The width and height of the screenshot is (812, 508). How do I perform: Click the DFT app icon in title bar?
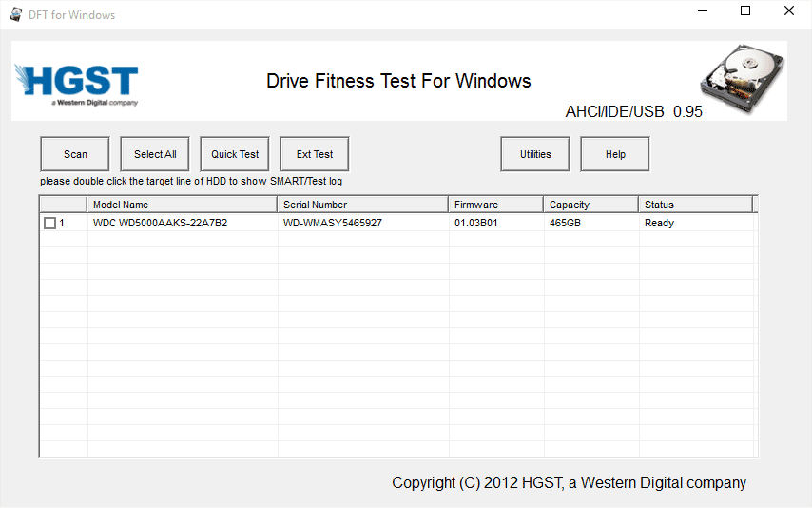[x=15, y=14]
